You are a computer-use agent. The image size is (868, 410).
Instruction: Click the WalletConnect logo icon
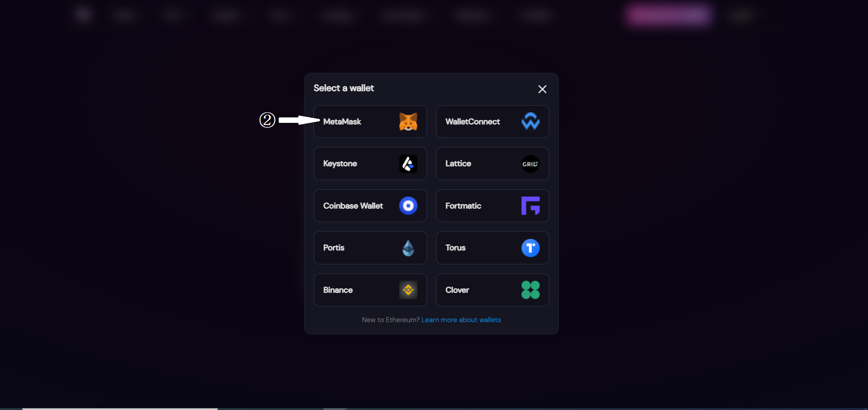530,121
